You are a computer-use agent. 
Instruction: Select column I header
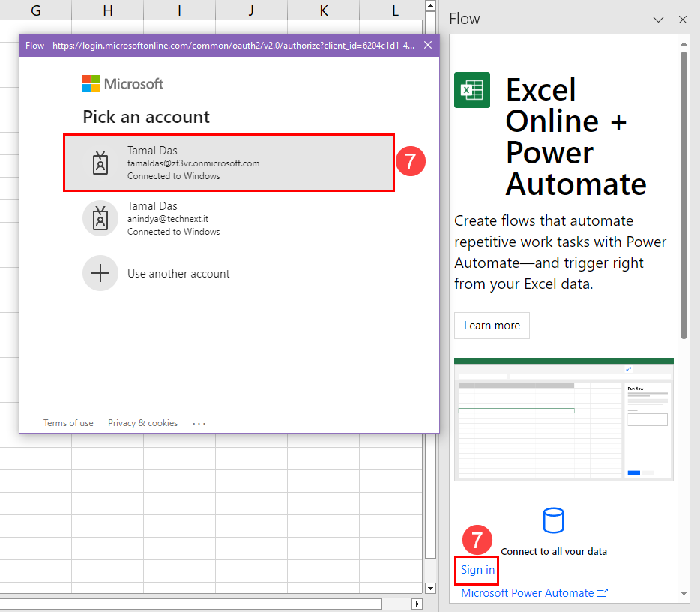point(179,10)
